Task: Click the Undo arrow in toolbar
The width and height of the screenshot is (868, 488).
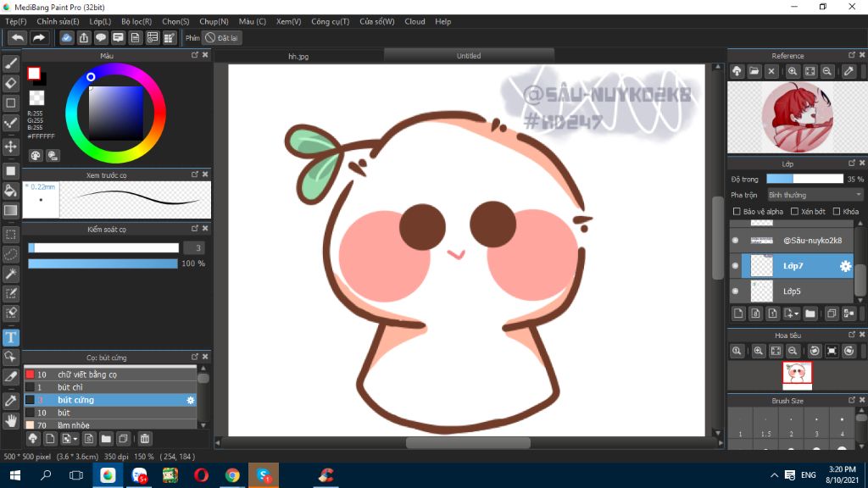Action: [x=18, y=37]
